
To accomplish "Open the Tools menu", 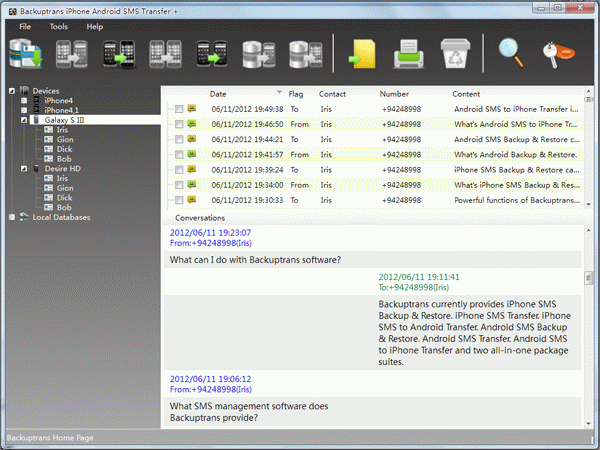I will 59,26.
